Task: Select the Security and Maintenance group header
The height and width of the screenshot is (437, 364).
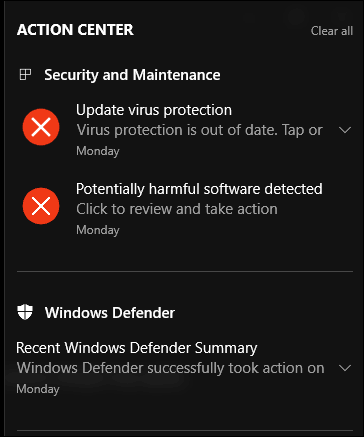Action: [x=132, y=75]
